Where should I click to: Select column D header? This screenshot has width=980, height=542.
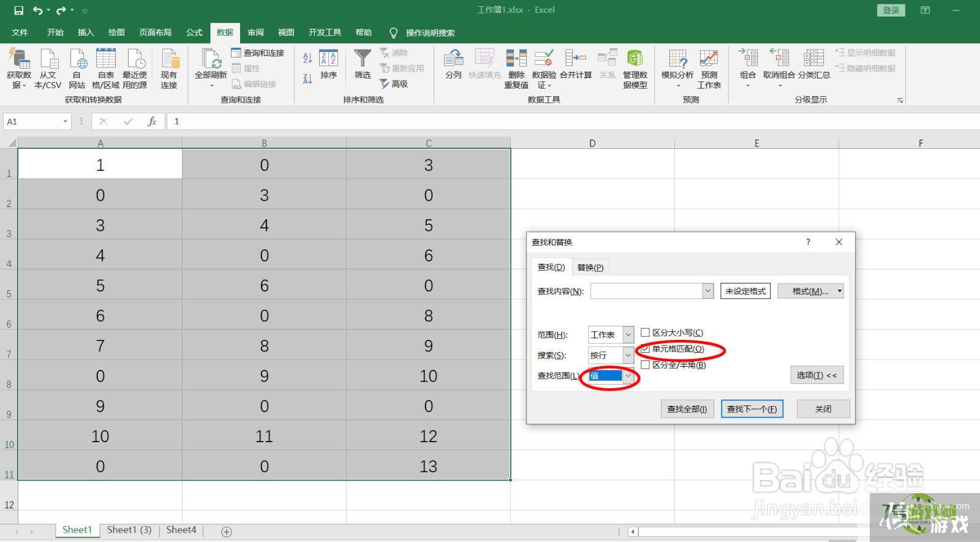pyautogui.click(x=592, y=143)
